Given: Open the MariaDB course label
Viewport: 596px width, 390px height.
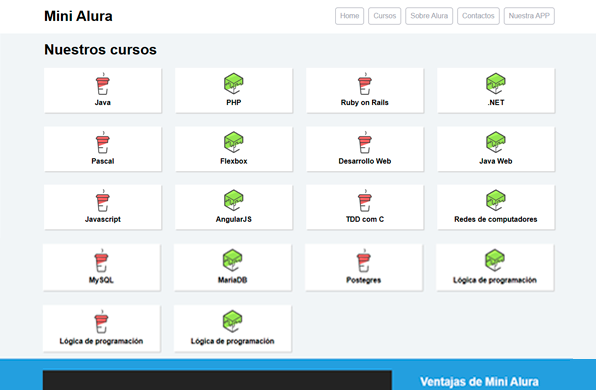Looking at the screenshot, I should tap(232, 280).
